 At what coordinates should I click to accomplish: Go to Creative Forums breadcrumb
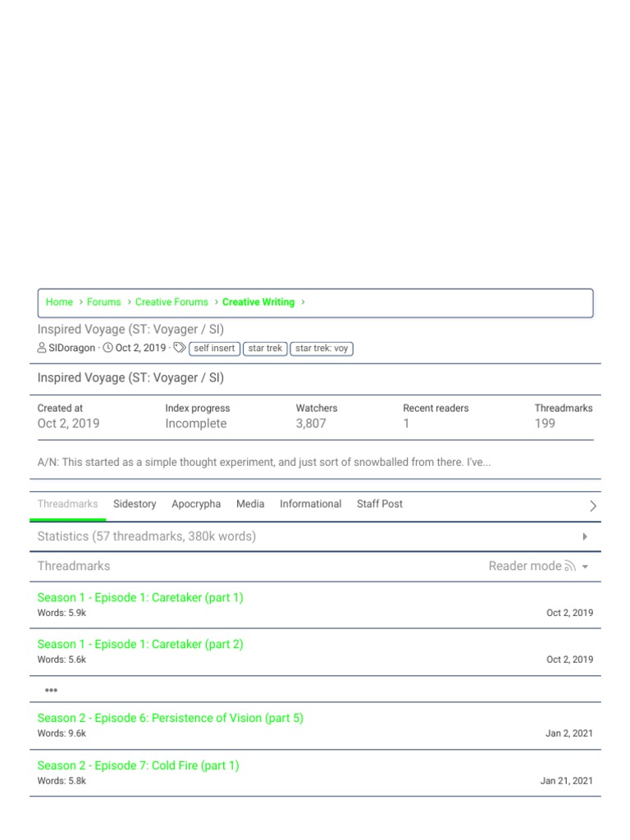(x=171, y=303)
